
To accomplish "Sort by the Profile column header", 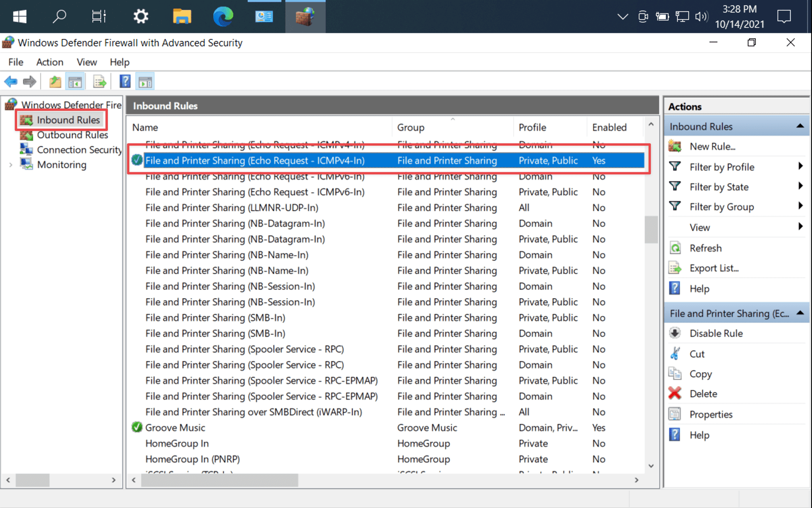I will point(550,127).
